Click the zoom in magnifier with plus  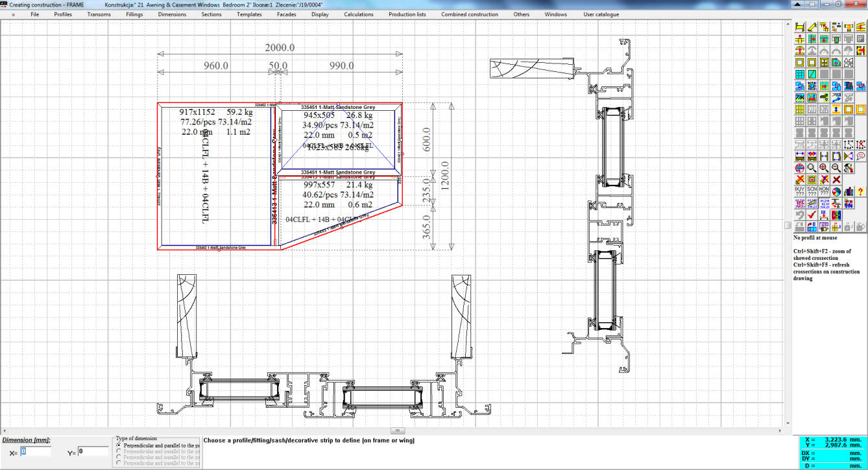pyautogui.click(x=824, y=167)
